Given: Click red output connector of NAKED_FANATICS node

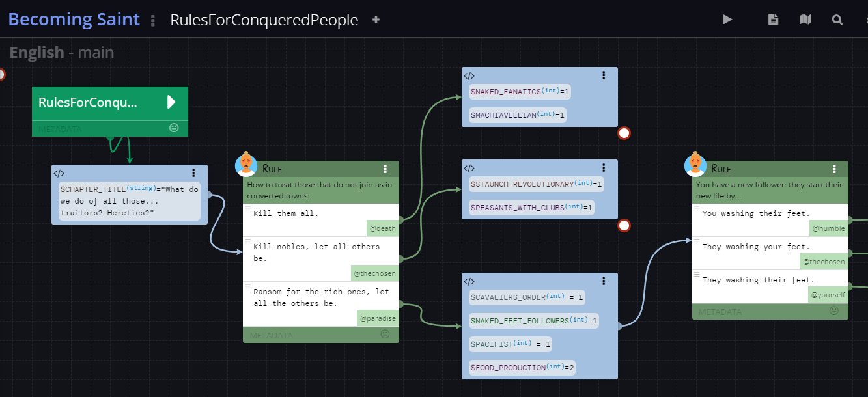Looking at the screenshot, I should coord(624,133).
